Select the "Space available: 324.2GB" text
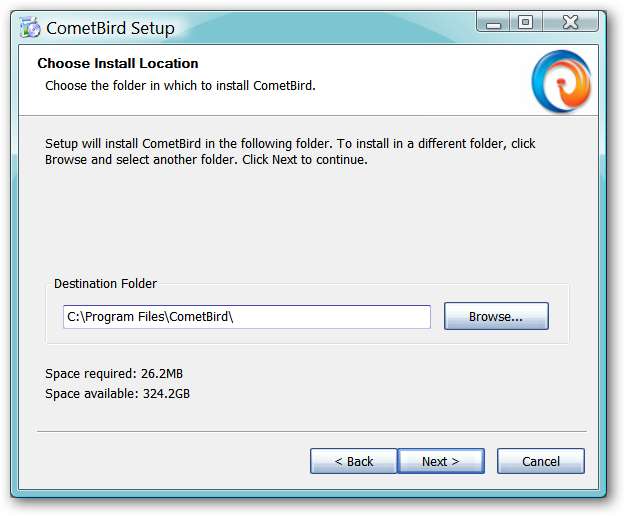The height and width of the screenshot is (516, 625). click(x=117, y=393)
